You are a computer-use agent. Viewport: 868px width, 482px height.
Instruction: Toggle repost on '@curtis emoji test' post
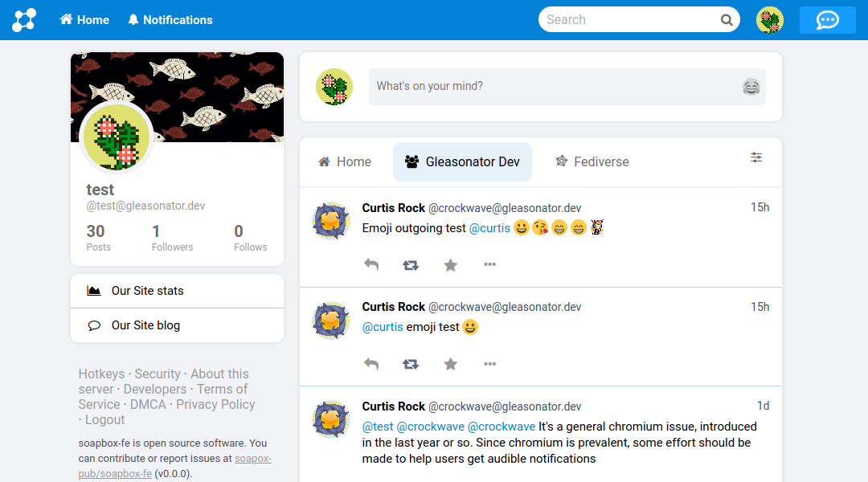tap(411, 364)
